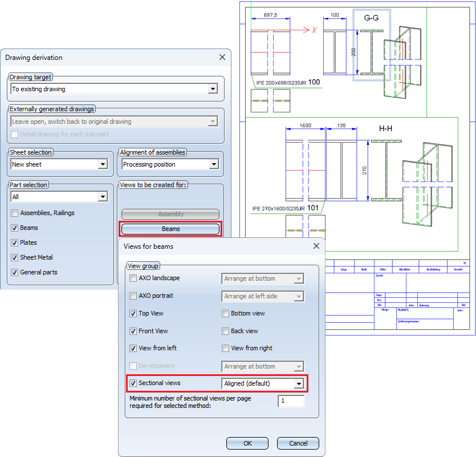
Task: Open the Sectional views Aligned (default) dropdown
Action: [299, 383]
